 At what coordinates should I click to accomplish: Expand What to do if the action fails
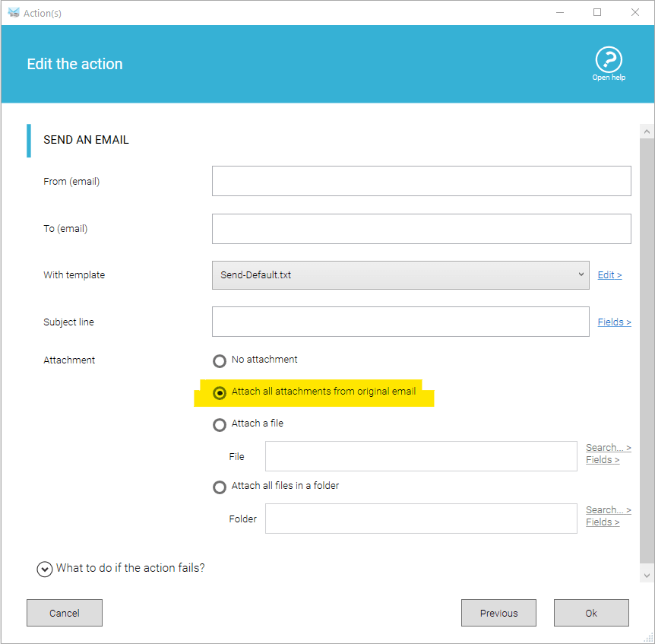click(45, 569)
